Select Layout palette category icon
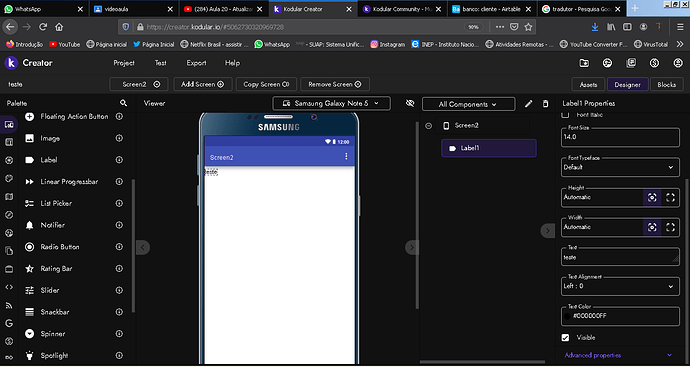 click(9, 143)
